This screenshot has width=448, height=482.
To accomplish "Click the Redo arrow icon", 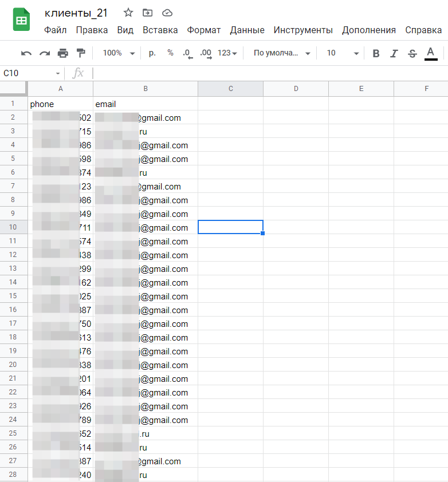I will click(x=45, y=53).
